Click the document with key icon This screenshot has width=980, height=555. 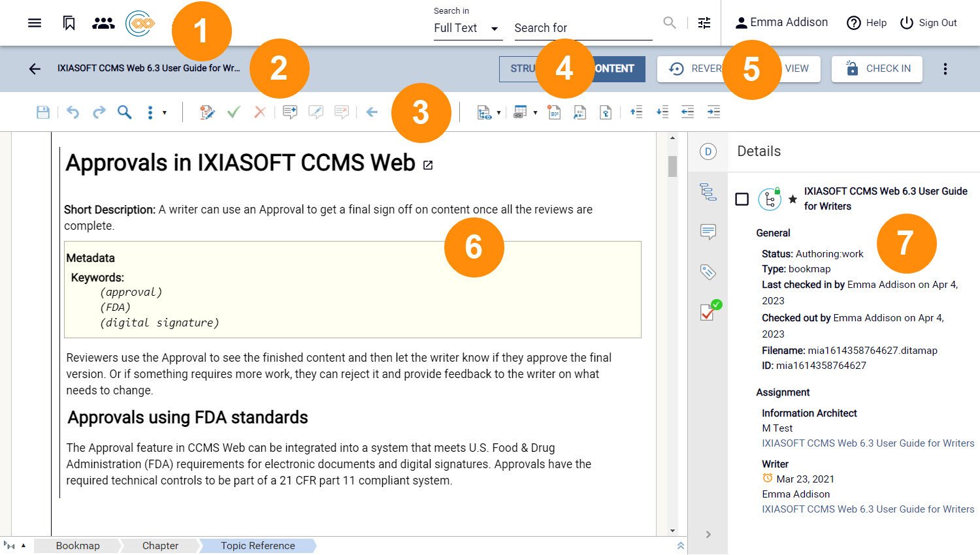point(606,112)
